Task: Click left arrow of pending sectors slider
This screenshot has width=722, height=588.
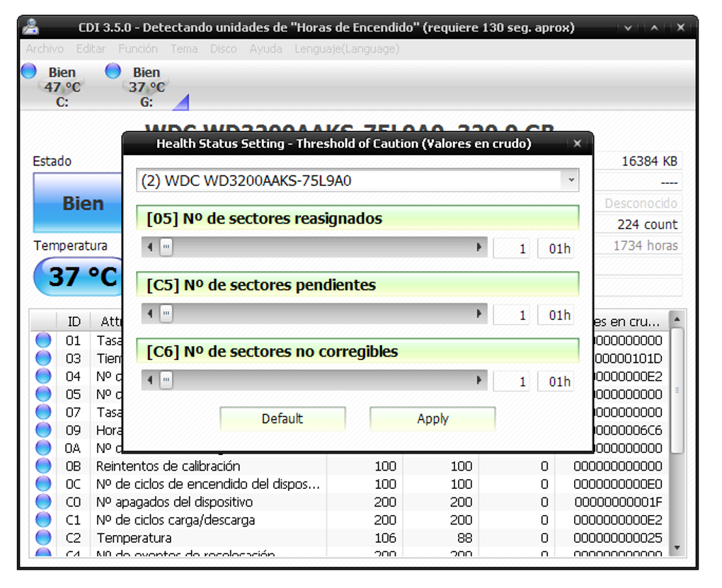Action: [149, 313]
